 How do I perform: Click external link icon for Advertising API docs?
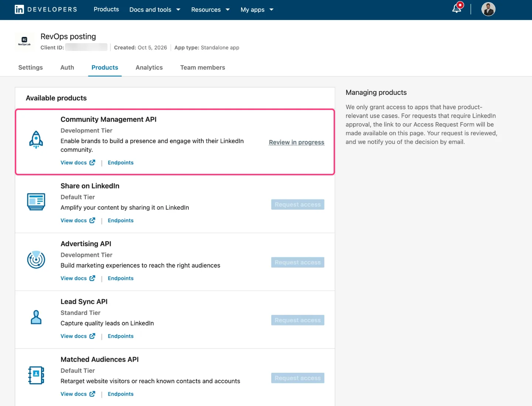(92, 278)
